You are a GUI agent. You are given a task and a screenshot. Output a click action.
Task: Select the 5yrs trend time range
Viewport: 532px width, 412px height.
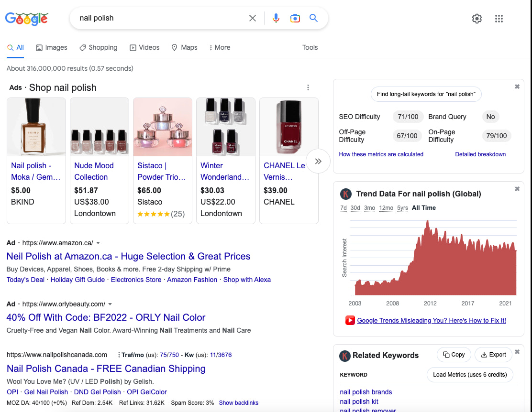pyautogui.click(x=402, y=208)
